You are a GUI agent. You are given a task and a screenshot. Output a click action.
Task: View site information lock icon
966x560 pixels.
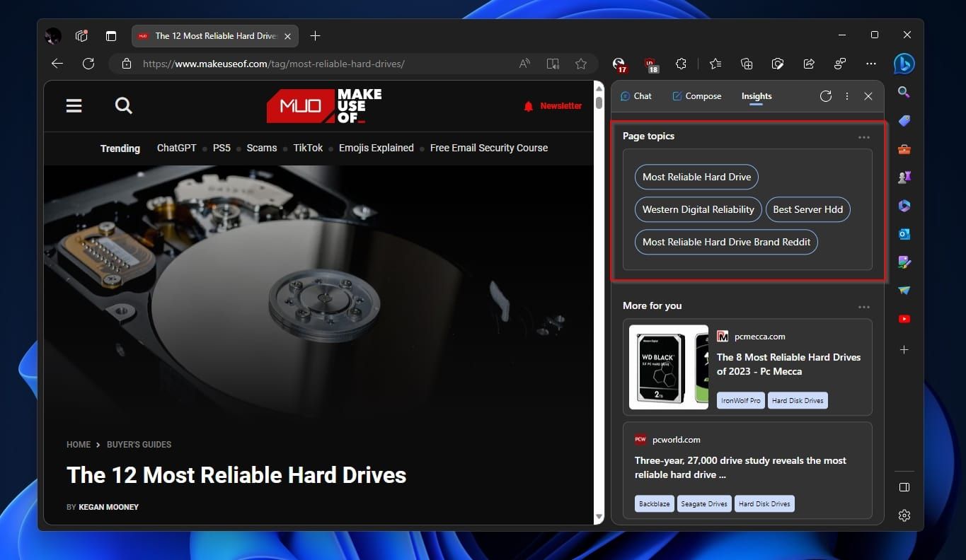[127, 64]
